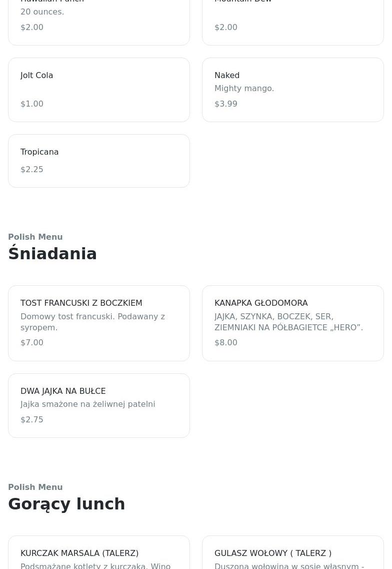The image size is (392, 569).
Task: Click the $1.00 Jolt Cola price
Action: [32, 104]
